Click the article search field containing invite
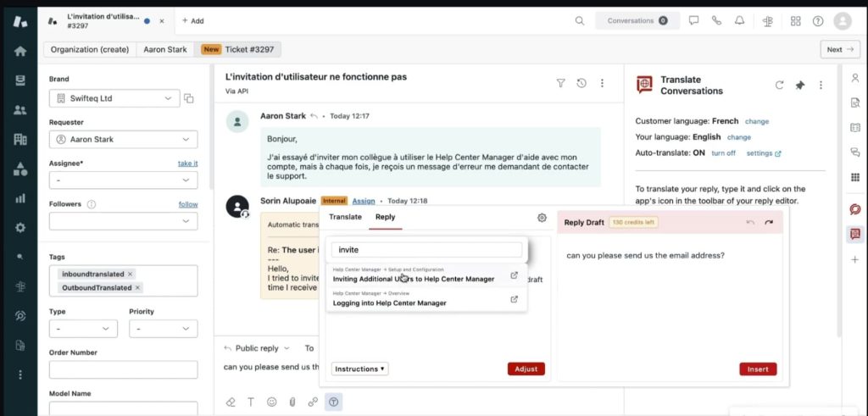 click(427, 250)
